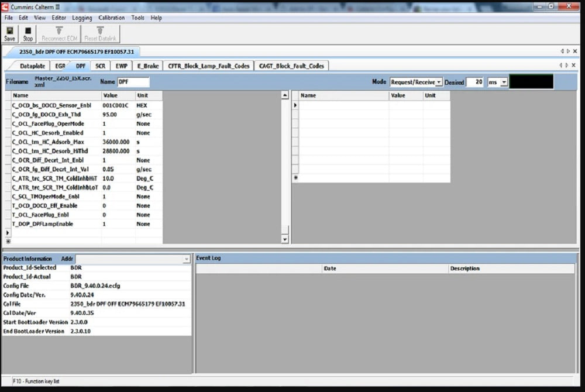Click the Cummins Calterm application icon in titlebar

5,6
